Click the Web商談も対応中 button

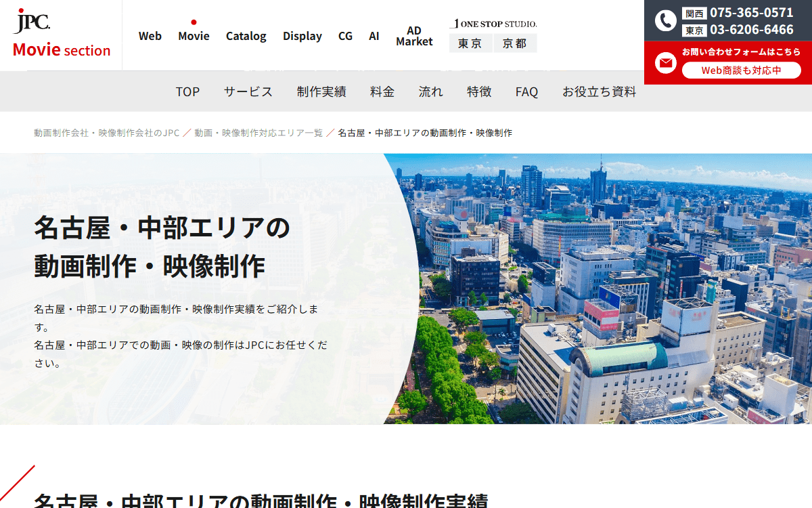(x=741, y=70)
